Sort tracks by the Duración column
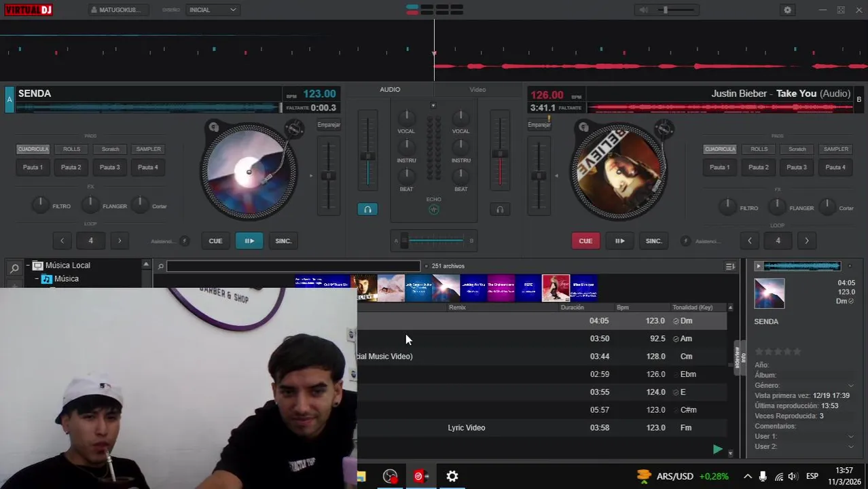The image size is (868, 489). (x=573, y=308)
